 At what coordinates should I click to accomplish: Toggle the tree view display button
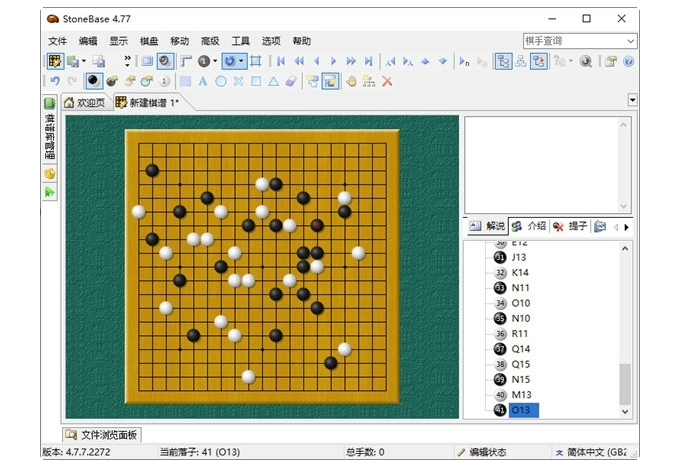(503, 61)
